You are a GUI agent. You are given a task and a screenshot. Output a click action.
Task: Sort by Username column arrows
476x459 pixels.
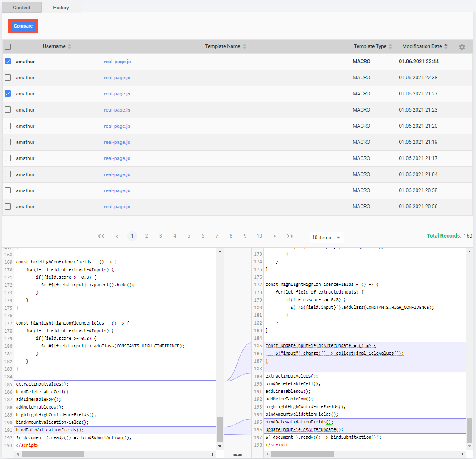click(x=70, y=46)
